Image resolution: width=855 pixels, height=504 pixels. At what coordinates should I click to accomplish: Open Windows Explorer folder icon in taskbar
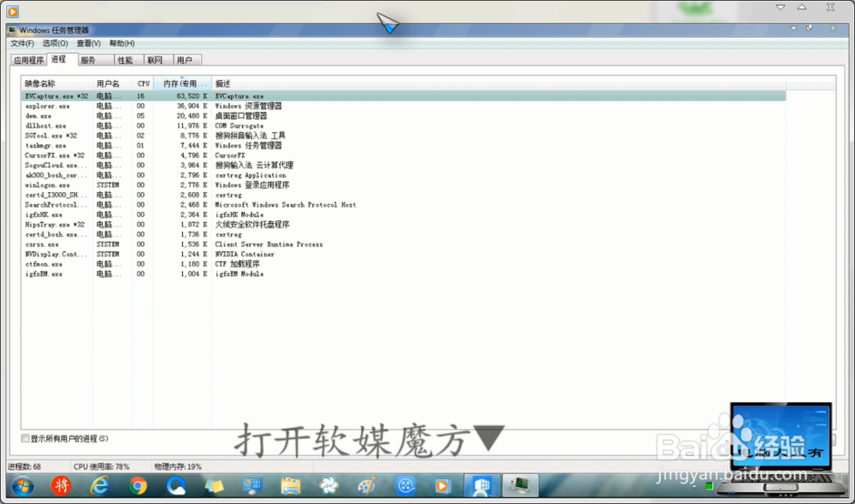pos(291,485)
